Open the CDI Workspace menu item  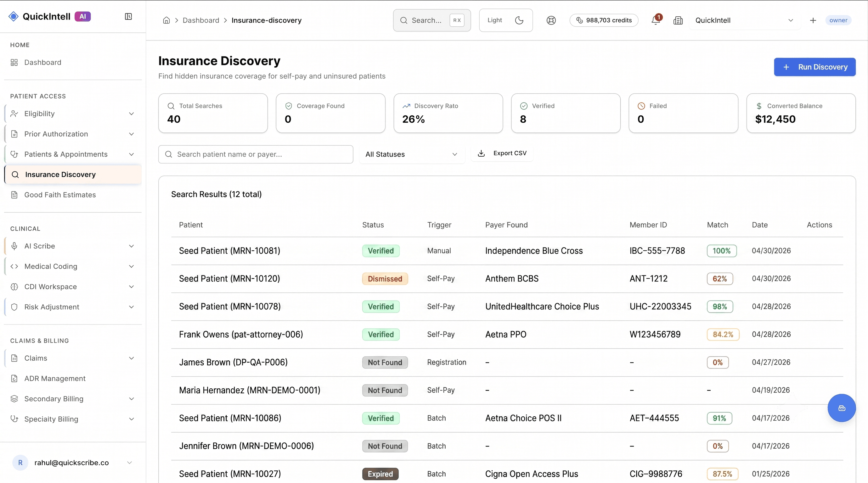pos(73,286)
